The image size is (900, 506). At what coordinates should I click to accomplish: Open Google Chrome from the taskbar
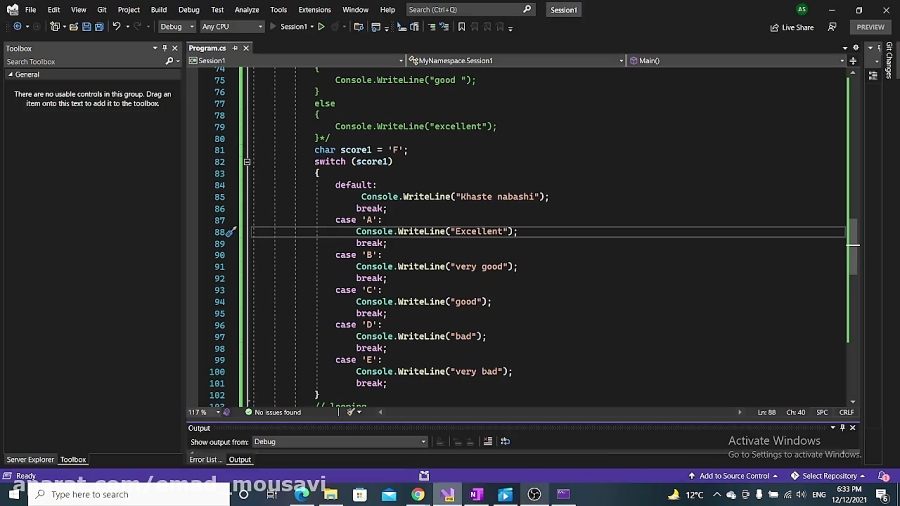coord(418,494)
